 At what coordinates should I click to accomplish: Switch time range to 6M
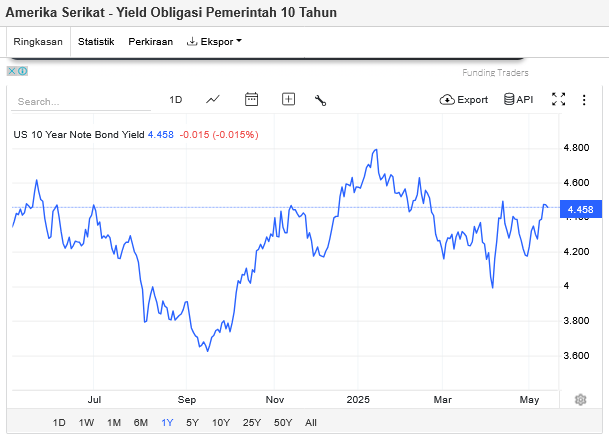pos(141,423)
